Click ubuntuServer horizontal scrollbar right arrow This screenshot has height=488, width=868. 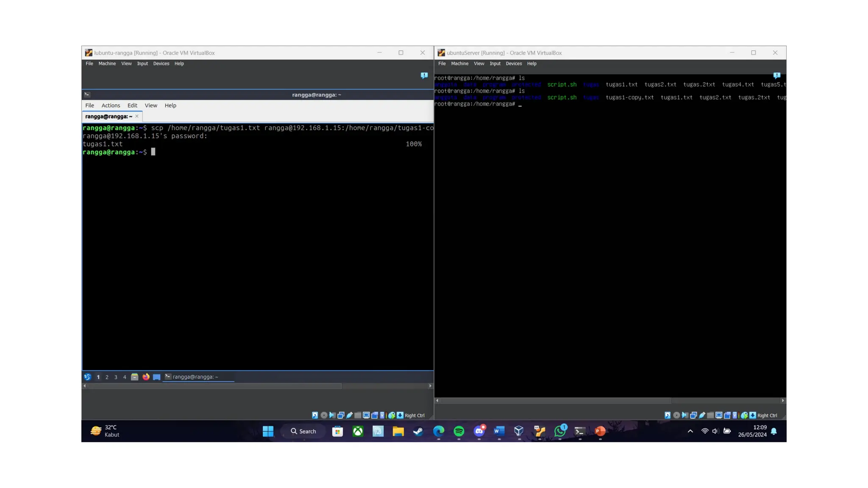[x=782, y=400]
